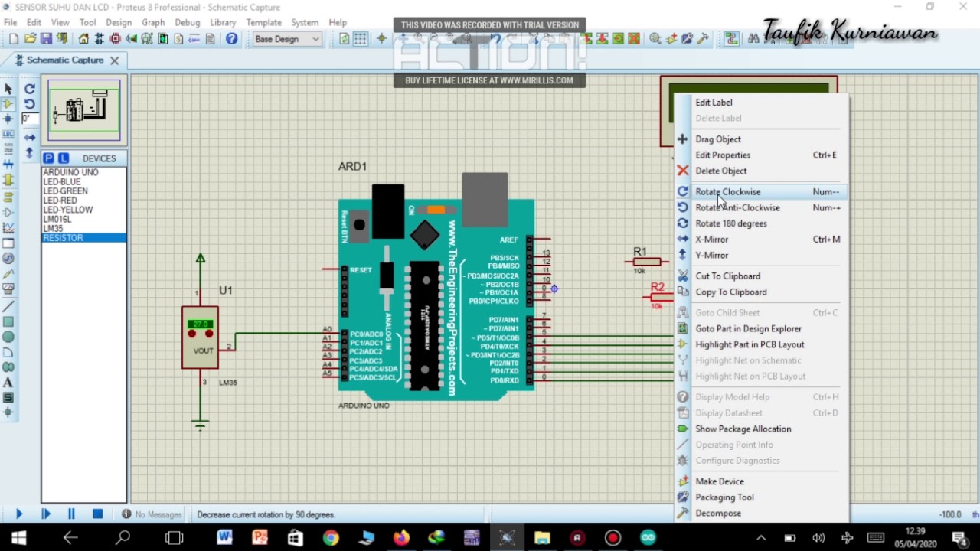The height and width of the screenshot is (551, 980).
Task: Choose Rotate Clockwise from context menu
Action: (x=727, y=192)
